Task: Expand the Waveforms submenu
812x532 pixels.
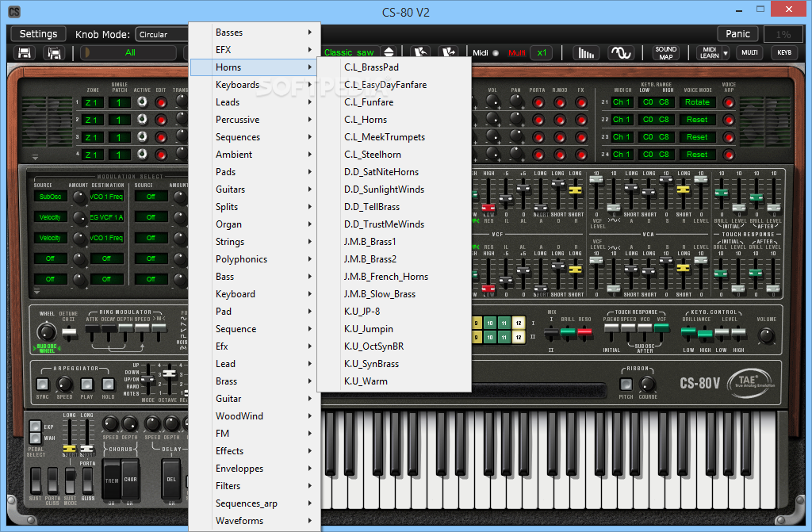Action: 255,521
